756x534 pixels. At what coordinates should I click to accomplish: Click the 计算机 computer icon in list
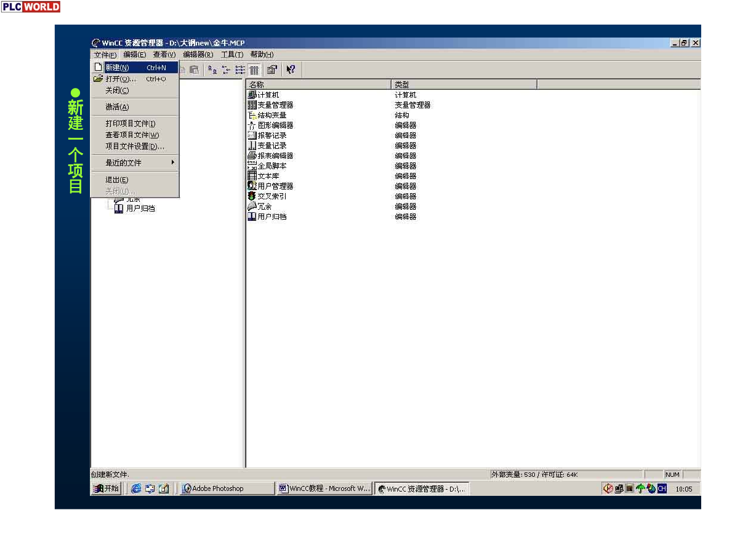tap(252, 95)
